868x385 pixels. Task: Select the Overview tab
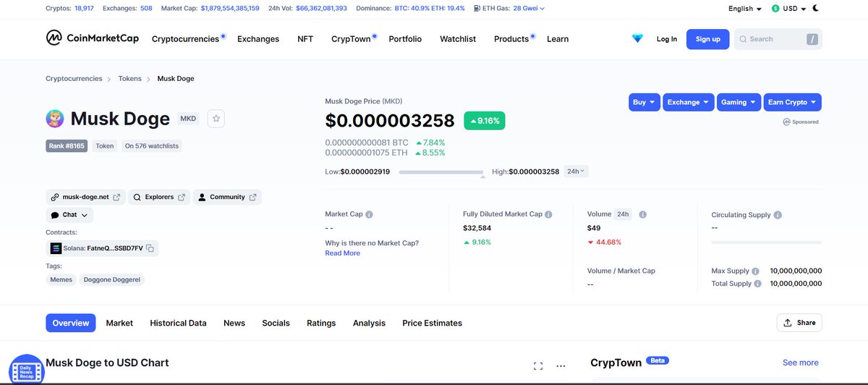tap(71, 323)
